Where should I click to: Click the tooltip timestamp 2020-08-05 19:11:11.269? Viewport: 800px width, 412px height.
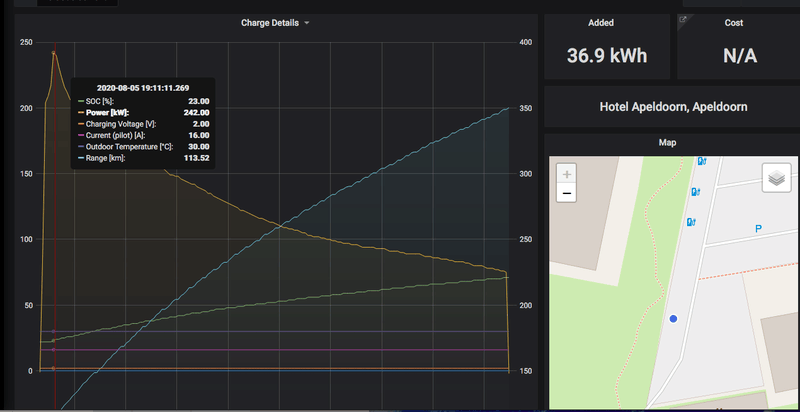click(x=143, y=88)
